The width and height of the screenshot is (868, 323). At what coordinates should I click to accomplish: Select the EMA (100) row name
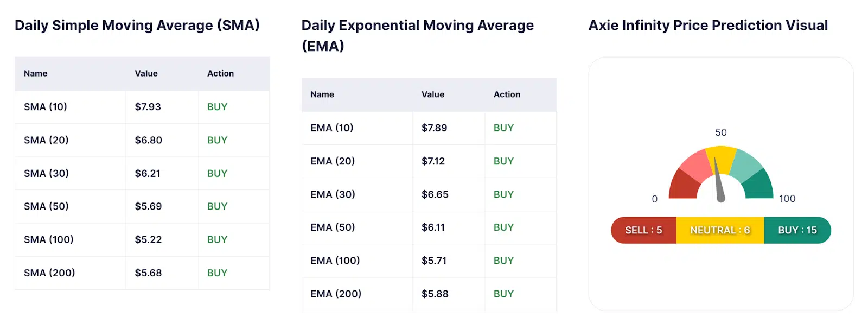pyautogui.click(x=335, y=261)
